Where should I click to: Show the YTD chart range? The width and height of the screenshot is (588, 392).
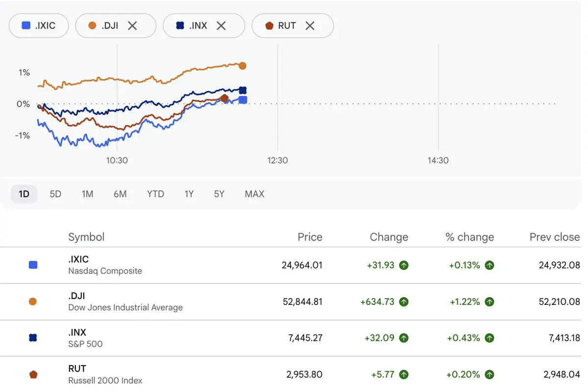155,194
